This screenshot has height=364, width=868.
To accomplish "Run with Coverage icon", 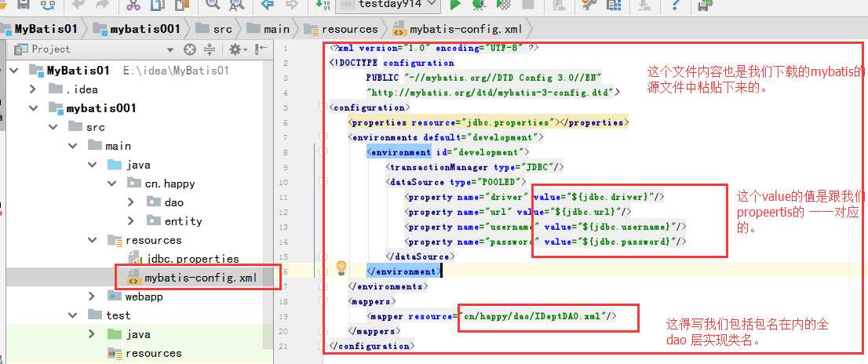I will pos(503,5).
